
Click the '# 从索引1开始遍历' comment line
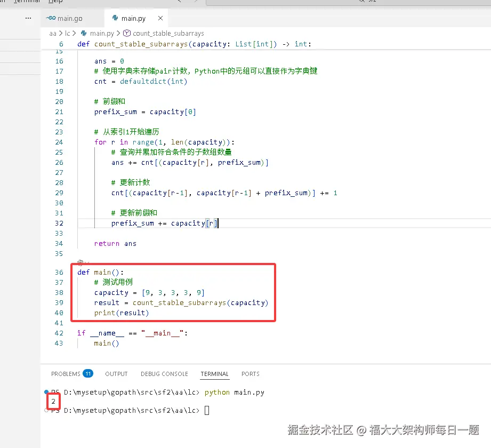(x=126, y=132)
